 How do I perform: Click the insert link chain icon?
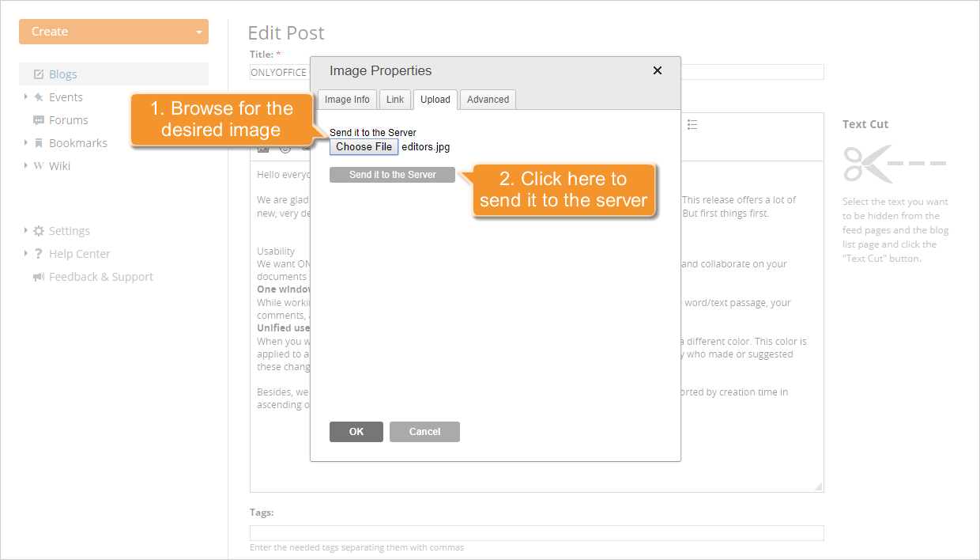[x=308, y=149]
